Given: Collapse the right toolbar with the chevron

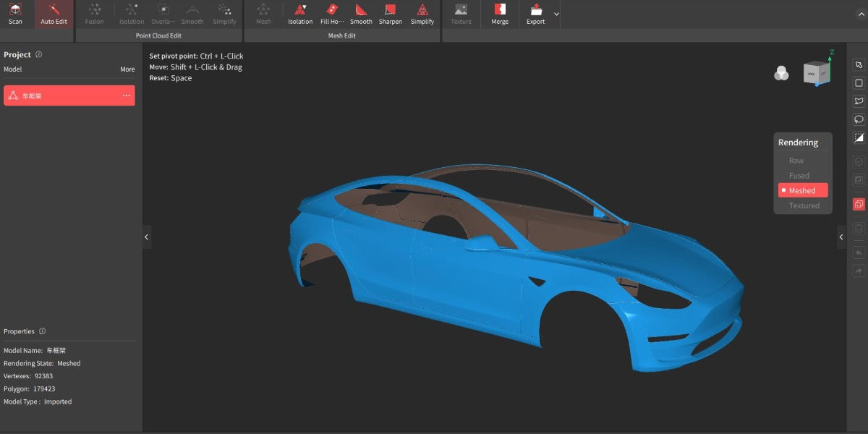Looking at the screenshot, I should click(841, 237).
